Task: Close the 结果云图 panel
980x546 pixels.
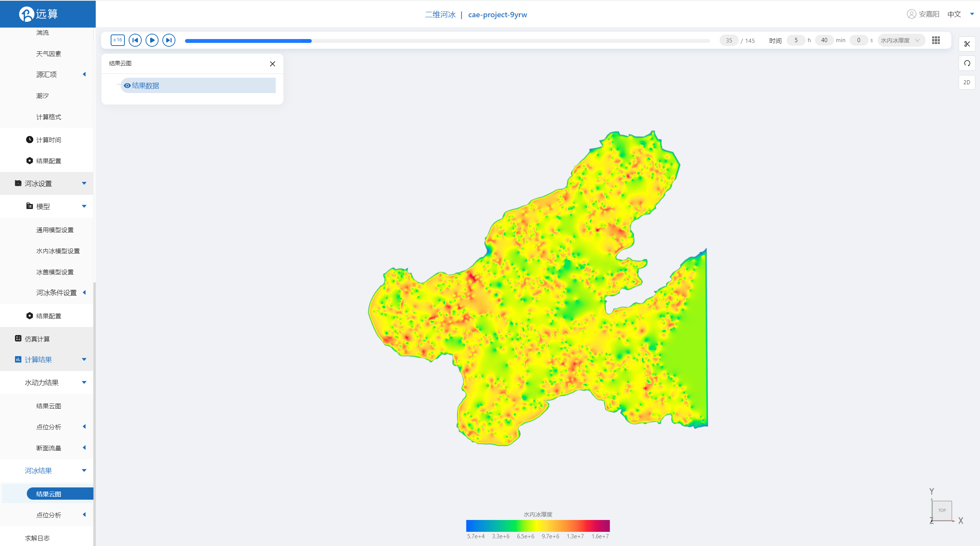Action: click(273, 64)
